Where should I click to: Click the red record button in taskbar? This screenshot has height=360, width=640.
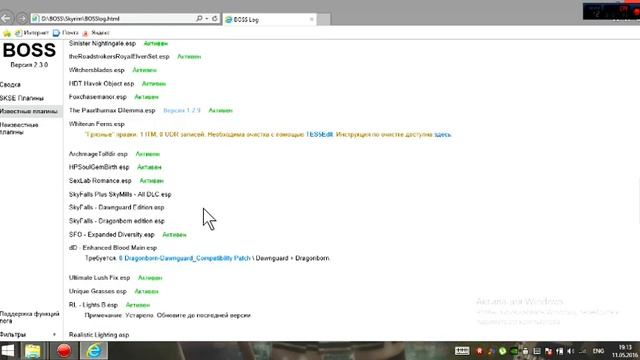coord(64,351)
